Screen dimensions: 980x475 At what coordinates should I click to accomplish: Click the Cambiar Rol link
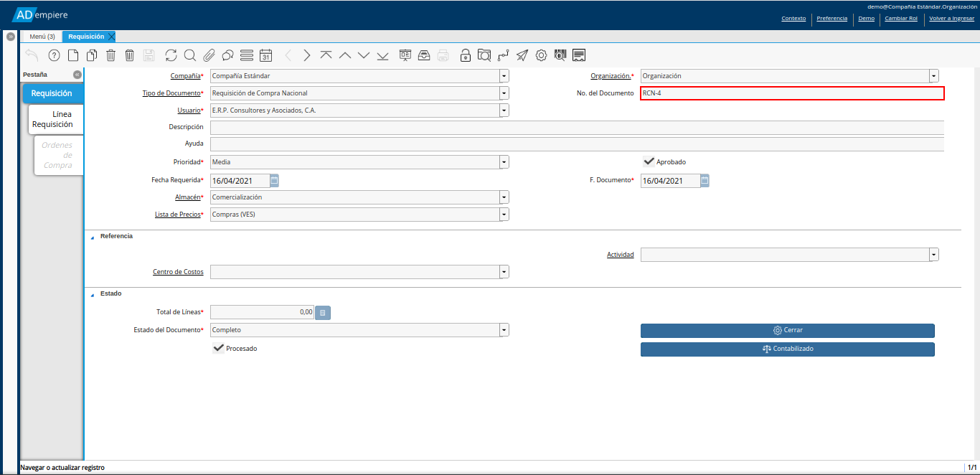point(901,19)
